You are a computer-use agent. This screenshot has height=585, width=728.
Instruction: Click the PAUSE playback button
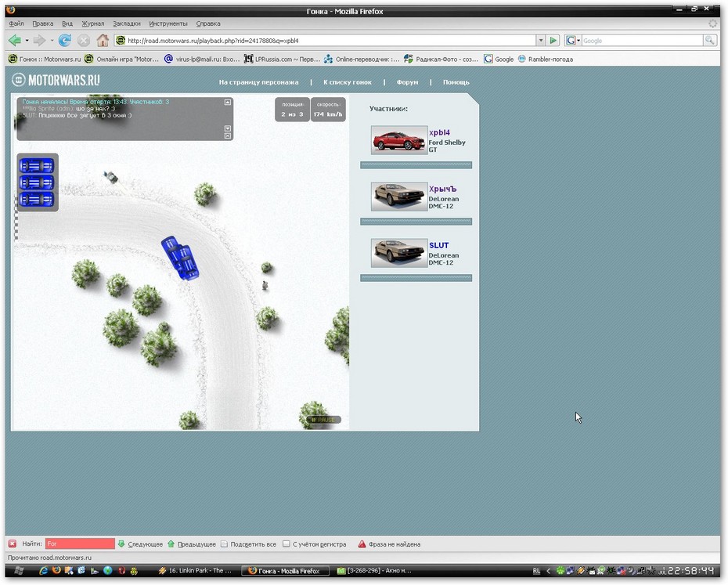coord(323,420)
